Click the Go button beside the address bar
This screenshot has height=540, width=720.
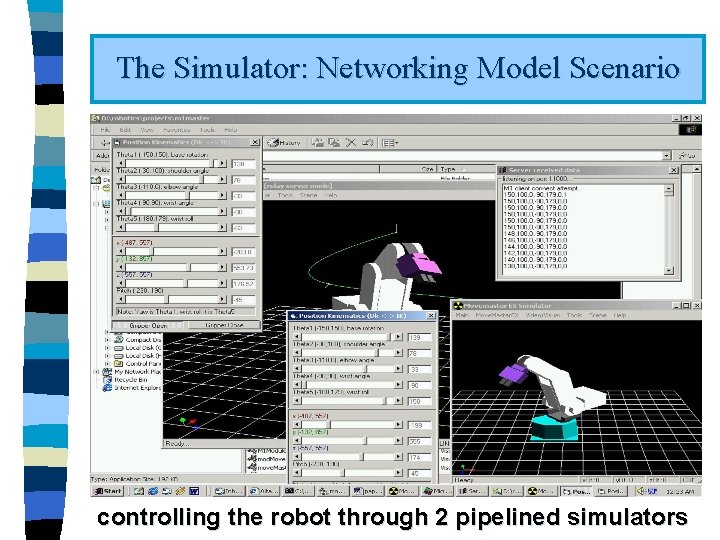click(x=687, y=156)
